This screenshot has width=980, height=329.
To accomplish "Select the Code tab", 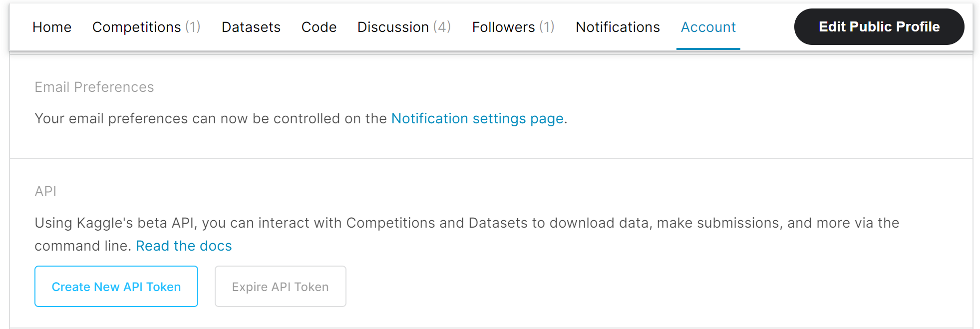I will (319, 27).
